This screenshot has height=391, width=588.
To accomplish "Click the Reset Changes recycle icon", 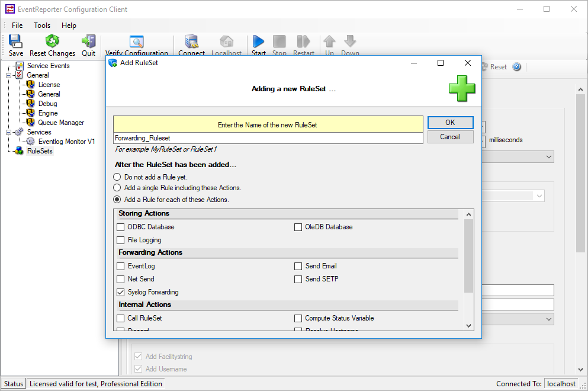I will click(x=52, y=41).
